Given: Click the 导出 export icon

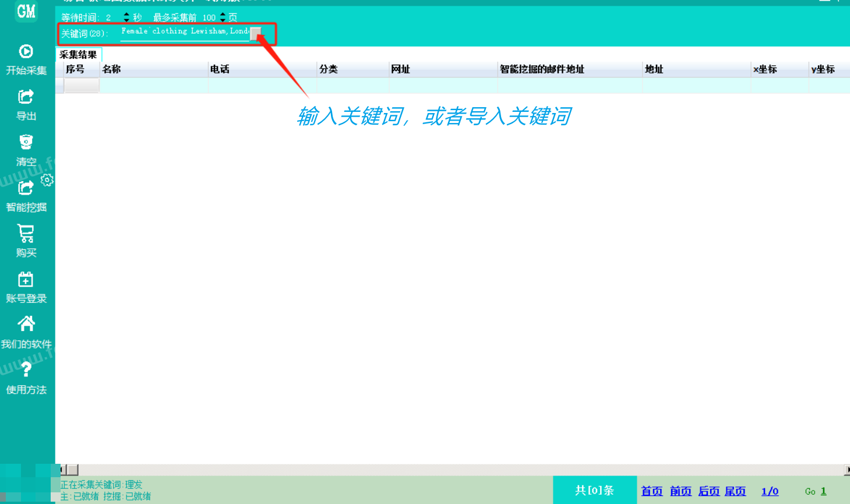Looking at the screenshot, I should (26, 97).
